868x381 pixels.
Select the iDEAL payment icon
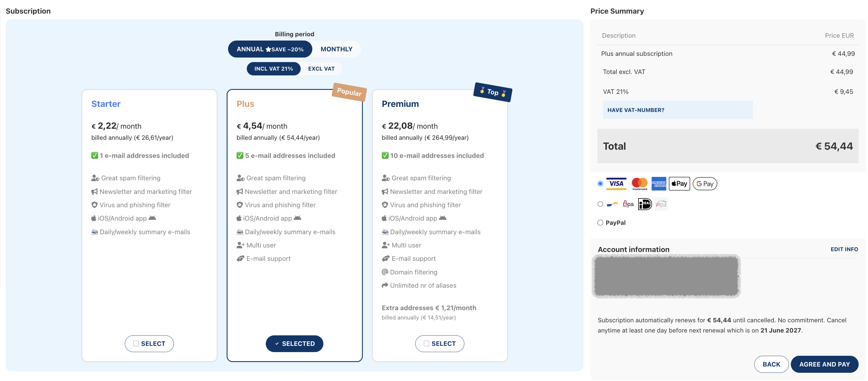pyautogui.click(x=644, y=204)
